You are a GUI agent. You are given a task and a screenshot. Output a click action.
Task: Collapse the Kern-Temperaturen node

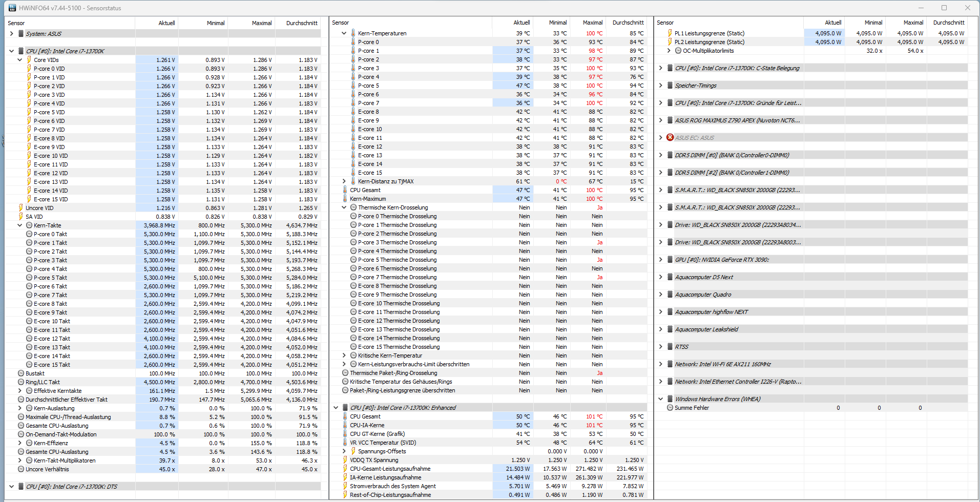(x=344, y=33)
